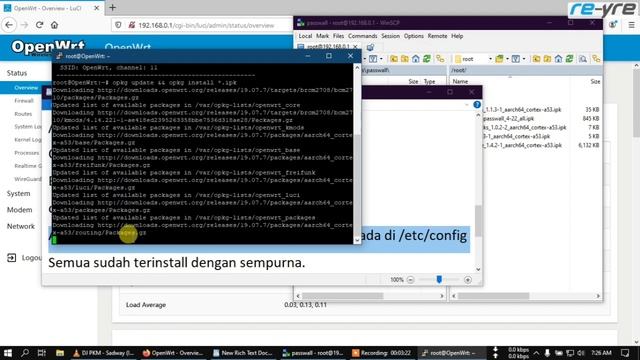
Task: Go back in the Firefox browser
Action: [9, 25]
